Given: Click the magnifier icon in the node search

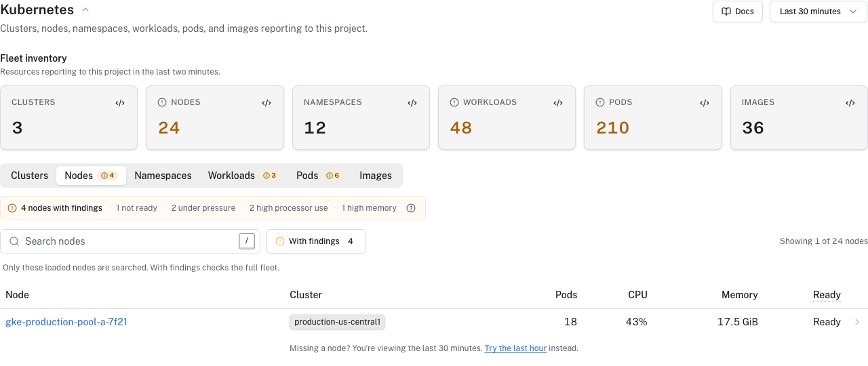Looking at the screenshot, I should [x=14, y=241].
